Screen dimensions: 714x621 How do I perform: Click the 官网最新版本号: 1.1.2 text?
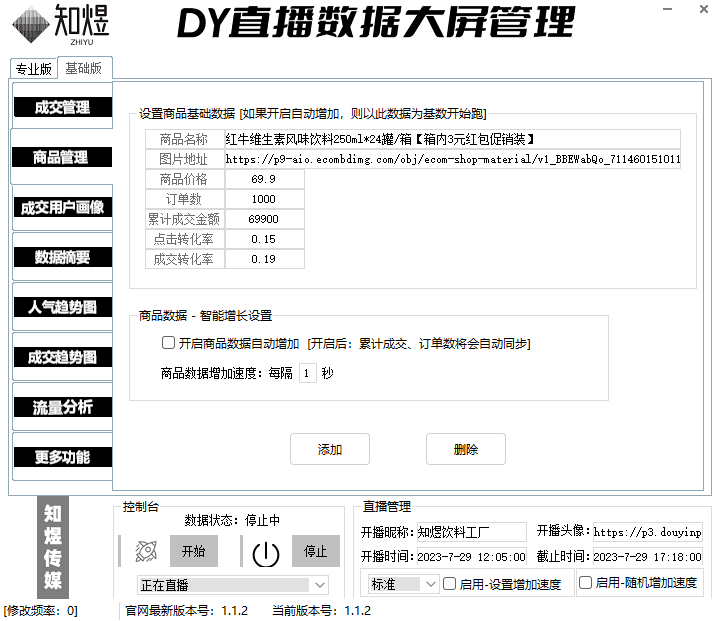[x=187, y=611]
